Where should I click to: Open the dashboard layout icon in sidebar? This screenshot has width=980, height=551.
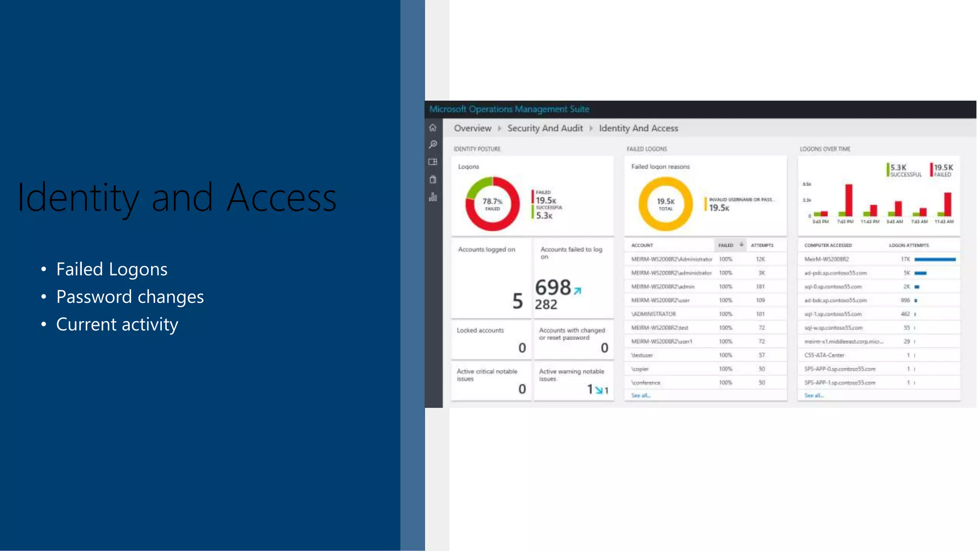coord(433,162)
